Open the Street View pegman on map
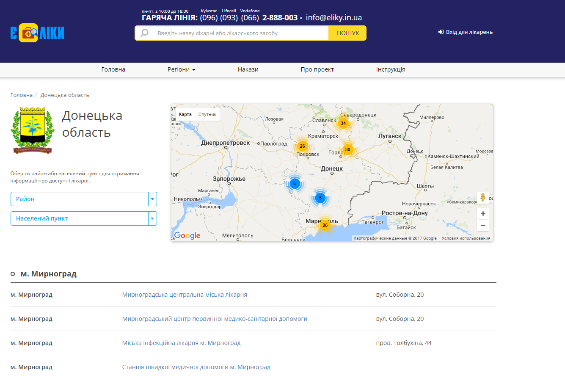Screen dimensions: 565x392 [483, 197]
